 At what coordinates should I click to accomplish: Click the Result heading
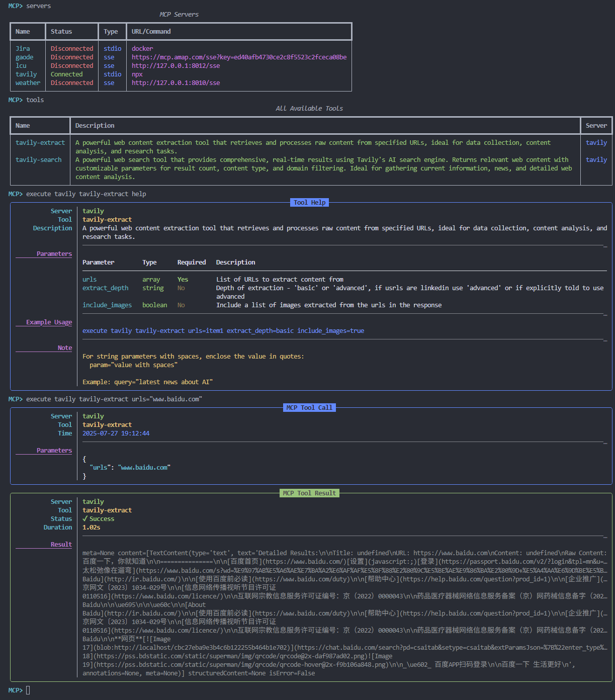pyautogui.click(x=61, y=545)
